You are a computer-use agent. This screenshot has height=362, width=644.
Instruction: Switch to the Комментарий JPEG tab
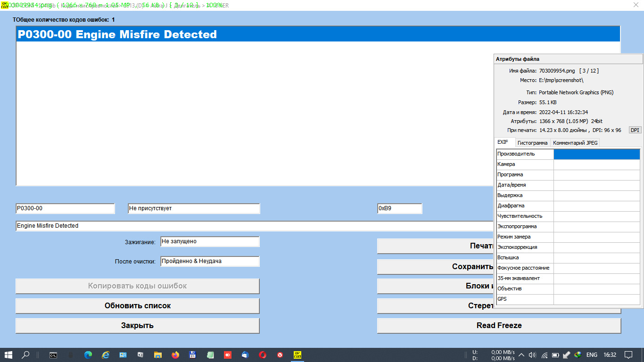[x=575, y=142]
